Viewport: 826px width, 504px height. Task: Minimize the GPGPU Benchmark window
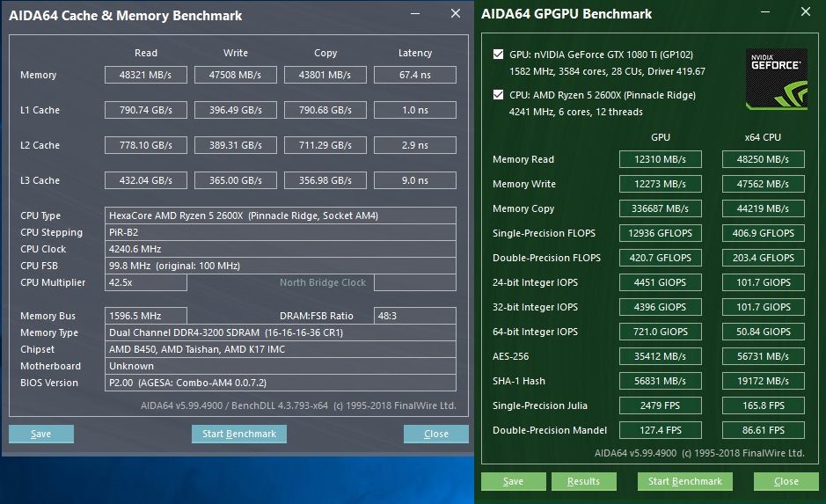[765, 11]
